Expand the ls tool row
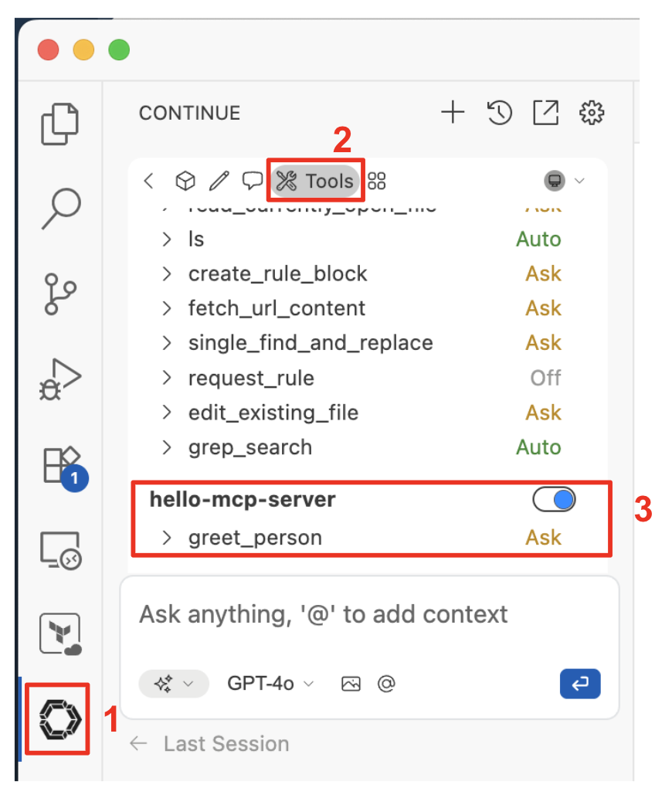 pos(166,239)
